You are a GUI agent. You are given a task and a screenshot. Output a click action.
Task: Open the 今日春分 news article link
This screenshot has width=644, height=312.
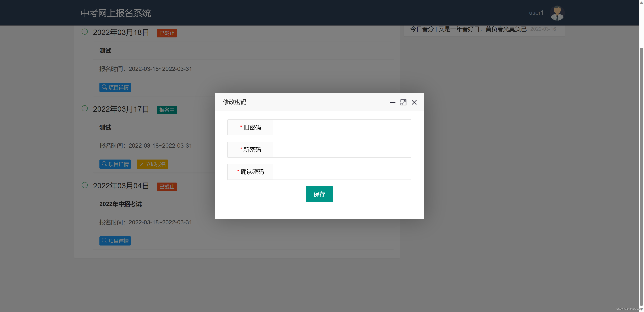pos(468,29)
